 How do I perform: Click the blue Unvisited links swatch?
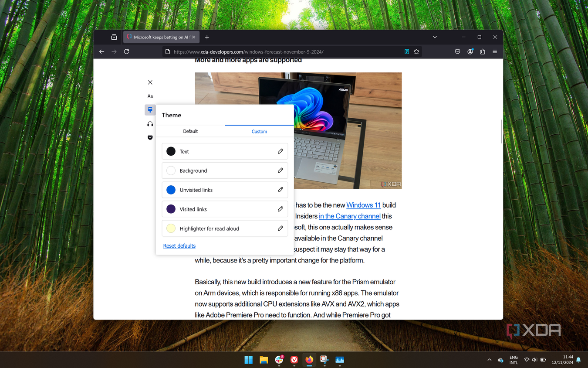pos(171,190)
